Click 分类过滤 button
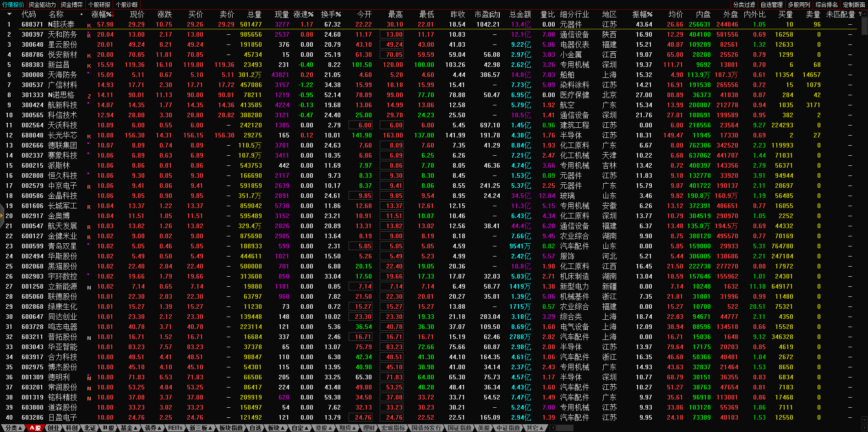 coord(744,5)
